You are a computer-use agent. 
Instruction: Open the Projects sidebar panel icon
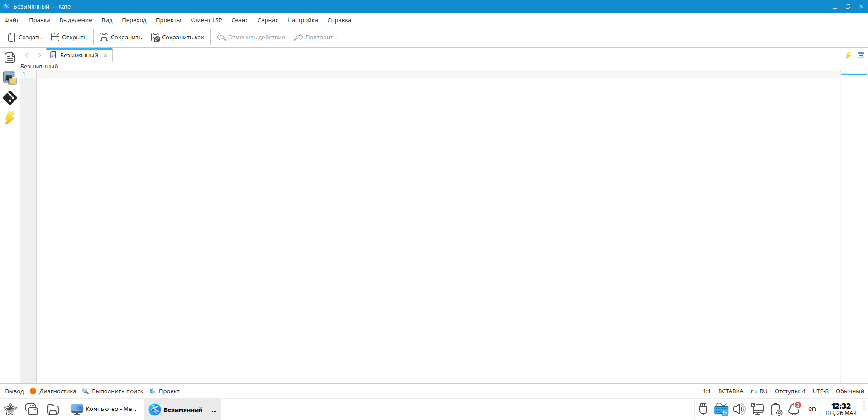tap(10, 78)
